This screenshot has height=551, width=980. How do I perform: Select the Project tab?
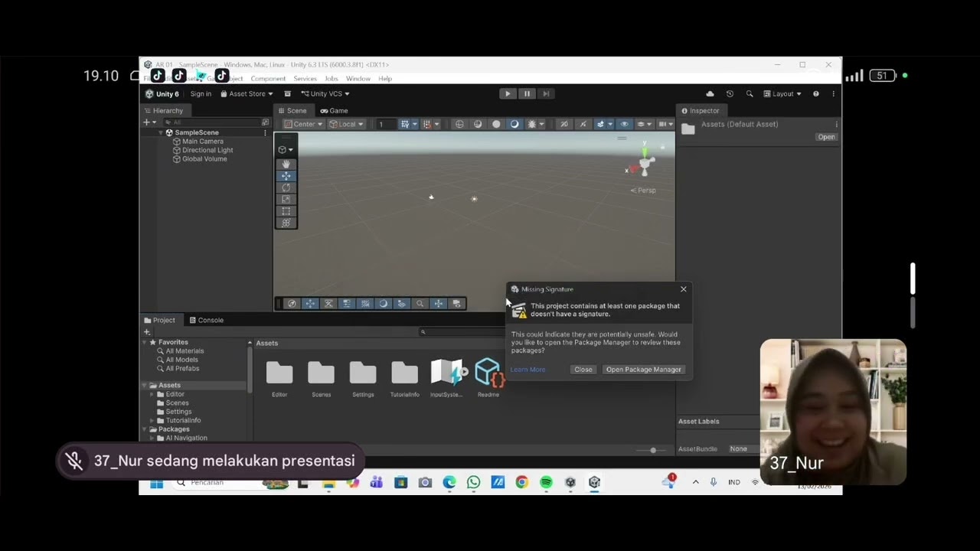tap(159, 320)
